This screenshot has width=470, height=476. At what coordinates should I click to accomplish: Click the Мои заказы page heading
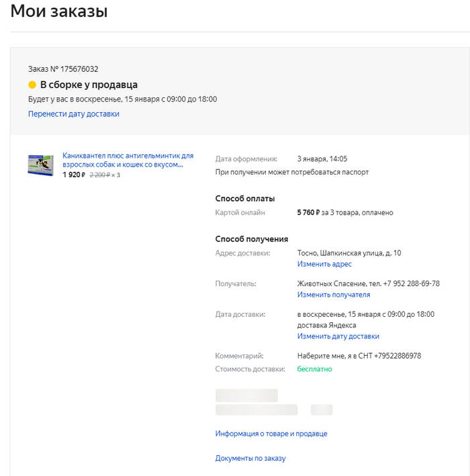coord(59,11)
